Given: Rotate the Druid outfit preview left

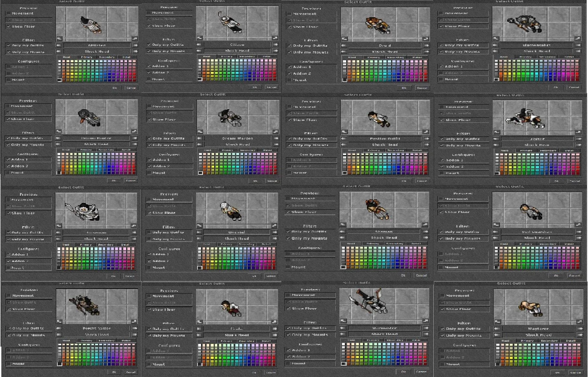Looking at the screenshot, I should click(x=344, y=39).
